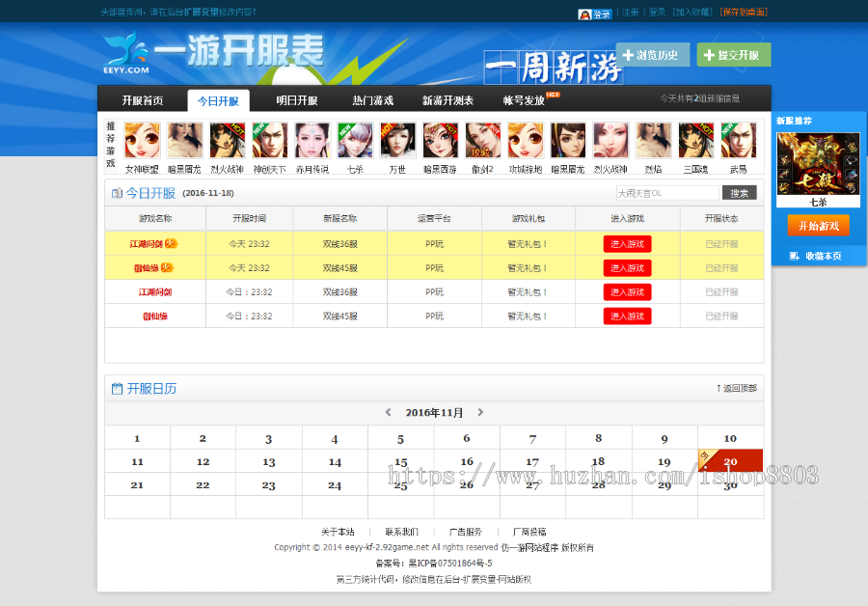The image size is (868, 606).
Task: Select day 1 in the calendar
Action: (137, 438)
